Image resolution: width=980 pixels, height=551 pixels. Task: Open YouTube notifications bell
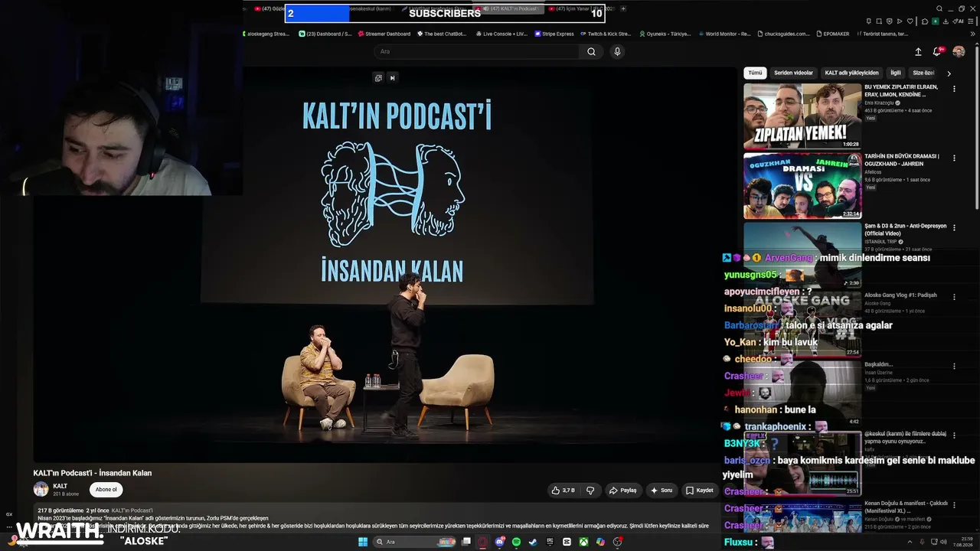936,51
